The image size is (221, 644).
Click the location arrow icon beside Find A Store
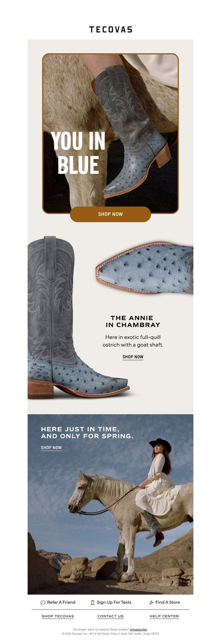[151, 603]
